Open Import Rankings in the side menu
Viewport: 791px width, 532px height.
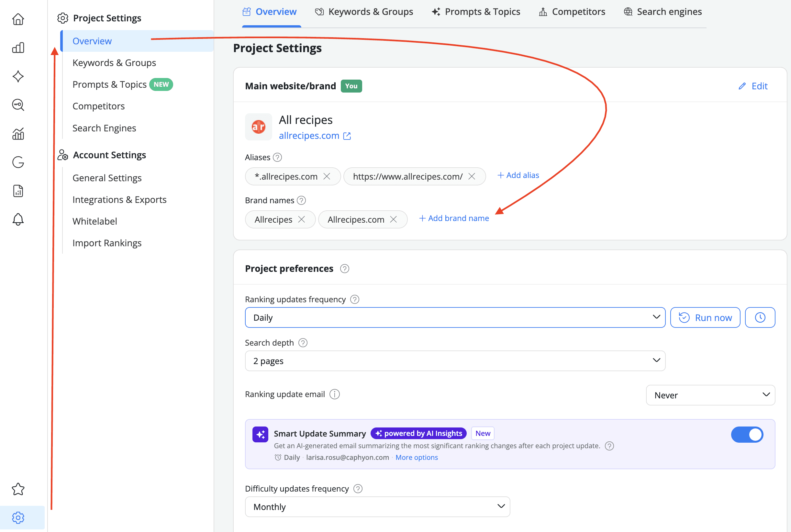[x=107, y=243]
